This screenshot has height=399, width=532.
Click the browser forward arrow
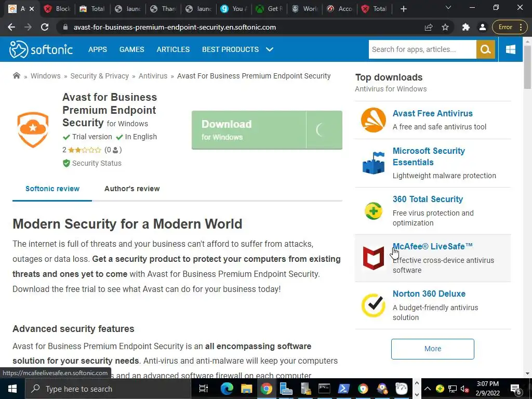pos(28,27)
